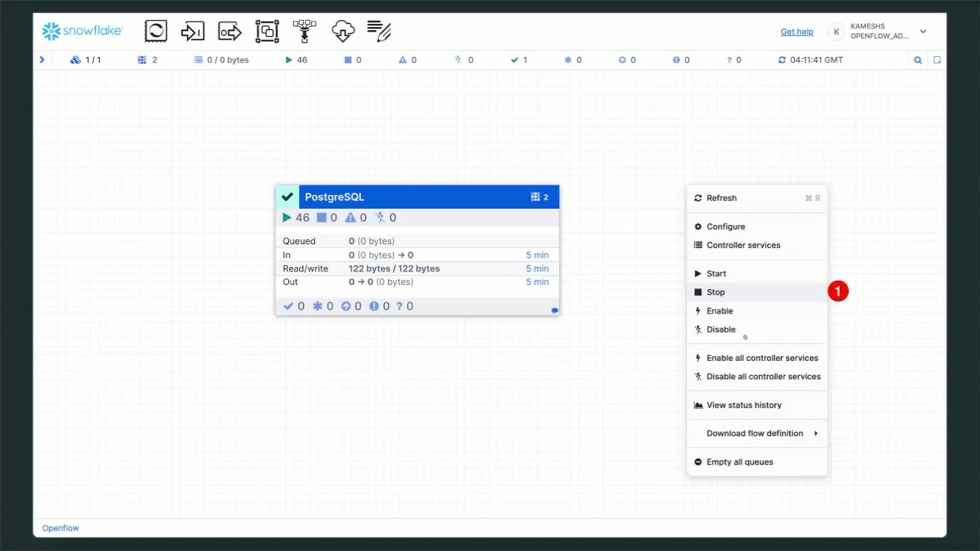This screenshot has width=980, height=551.
Task: Expand the left side panel chevron
Action: click(42, 60)
